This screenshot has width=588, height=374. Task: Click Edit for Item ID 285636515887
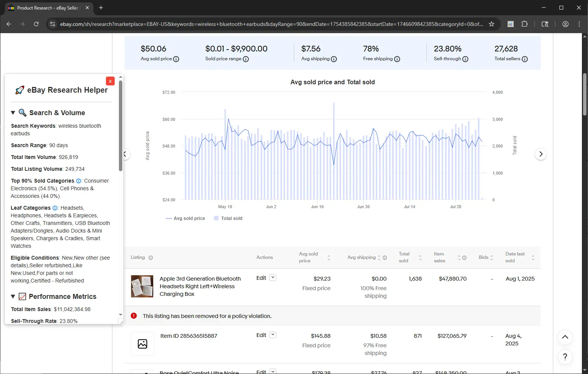[261, 335]
